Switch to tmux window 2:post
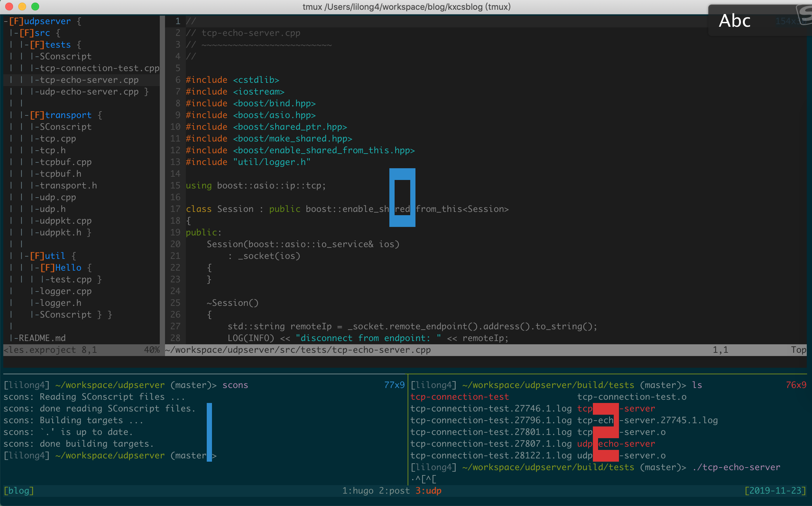This screenshot has width=812, height=506. 394,491
